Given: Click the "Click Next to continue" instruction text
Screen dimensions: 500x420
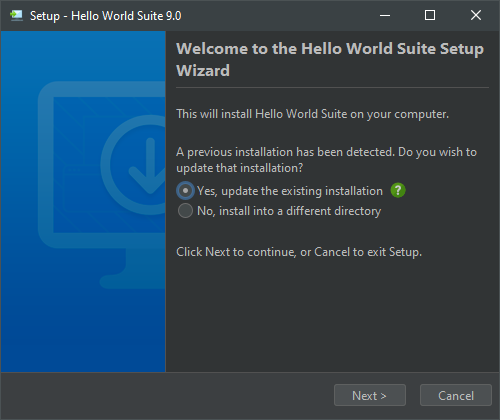Looking at the screenshot, I should point(299,252).
